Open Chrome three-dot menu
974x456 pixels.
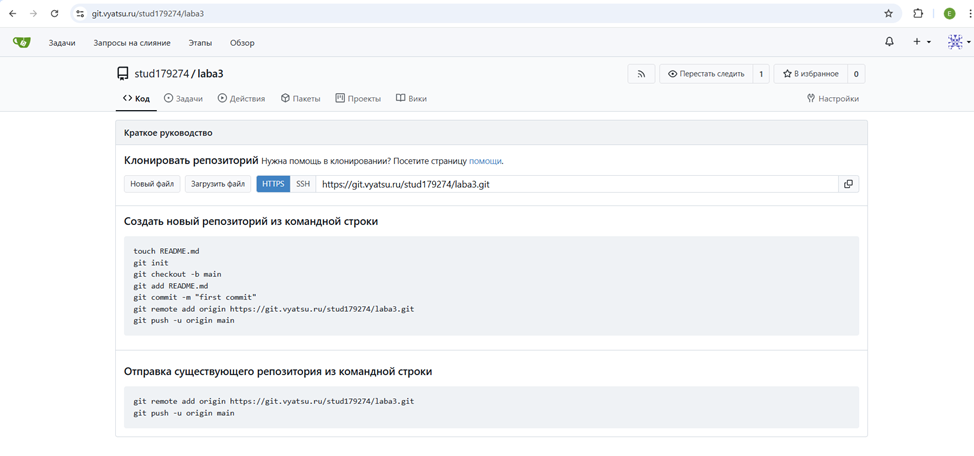click(x=969, y=14)
